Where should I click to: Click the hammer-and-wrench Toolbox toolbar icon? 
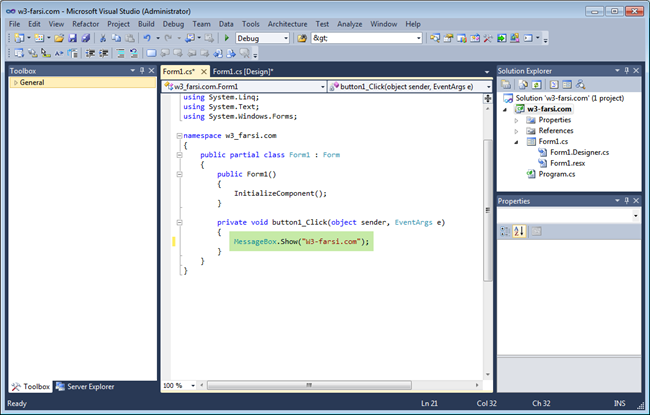click(488, 38)
